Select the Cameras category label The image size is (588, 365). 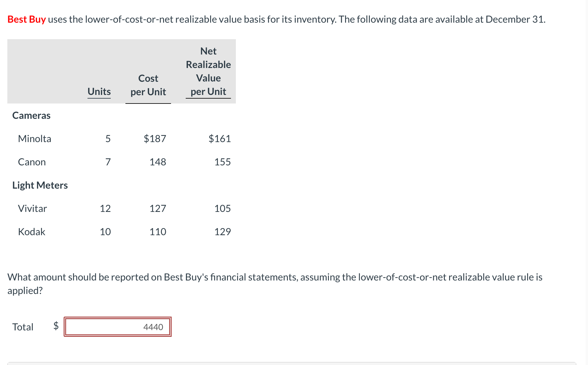[x=31, y=115]
